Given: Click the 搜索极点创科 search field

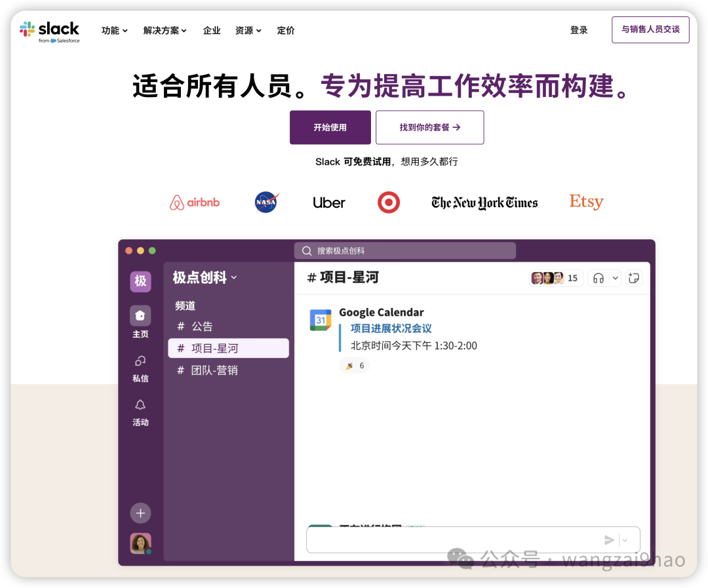Looking at the screenshot, I should [x=405, y=250].
